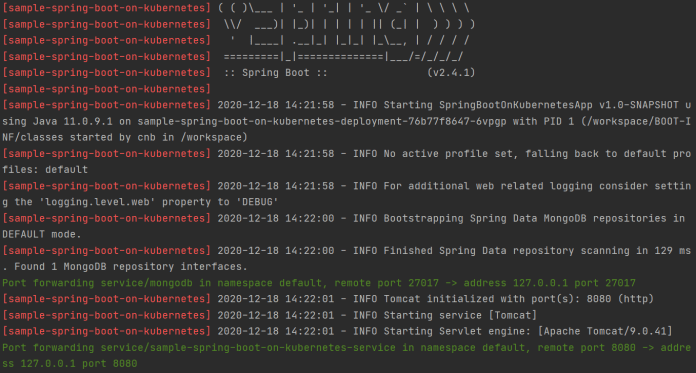Click green 'Port forwarding service/sample-spring-boot-on-kubernetes-service' line
The image size is (696, 373).
click(x=347, y=348)
